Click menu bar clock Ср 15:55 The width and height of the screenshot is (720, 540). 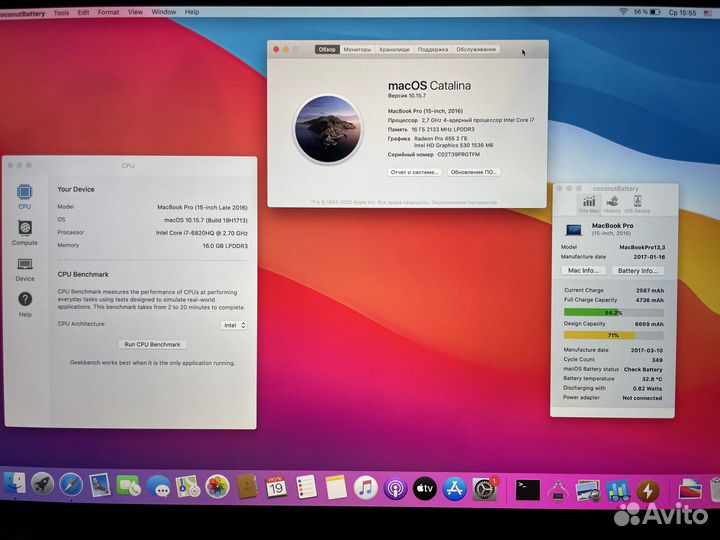coord(682,12)
